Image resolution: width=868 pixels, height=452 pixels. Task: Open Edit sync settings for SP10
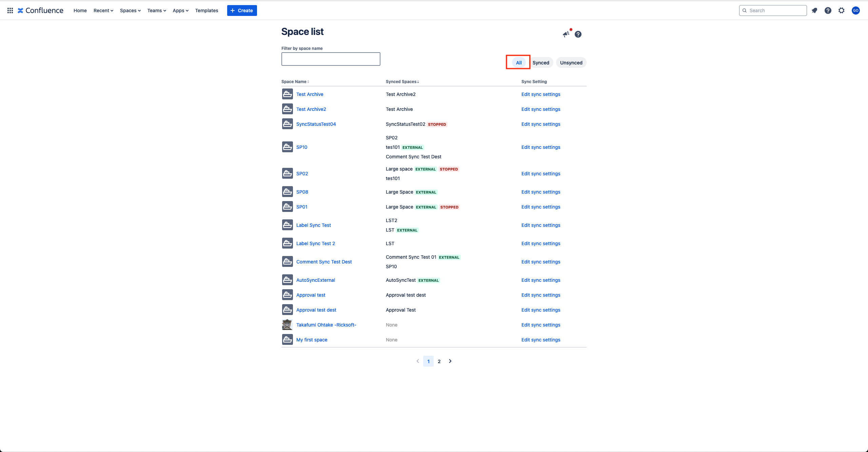click(x=541, y=147)
